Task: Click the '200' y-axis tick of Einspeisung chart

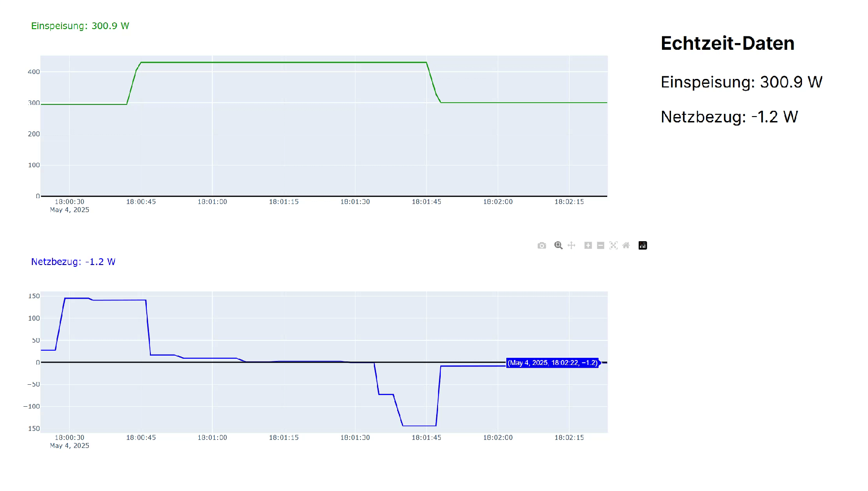Action: click(x=34, y=134)
